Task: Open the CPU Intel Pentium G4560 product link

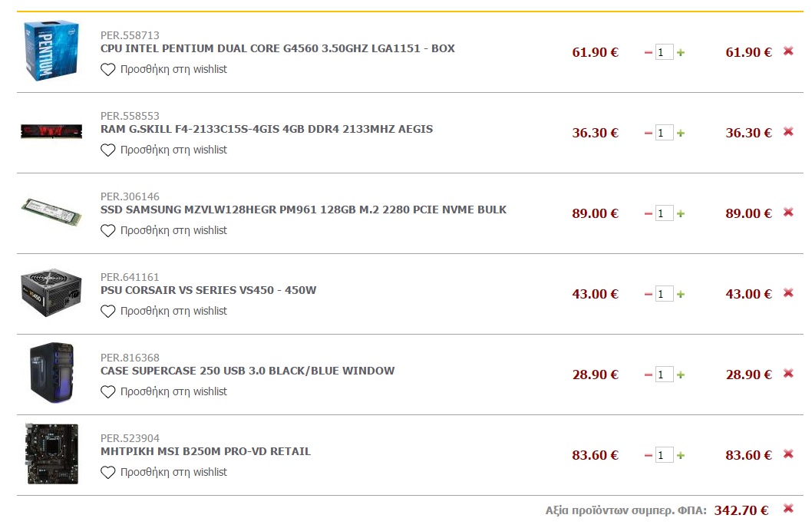Action: coord(278,48)
